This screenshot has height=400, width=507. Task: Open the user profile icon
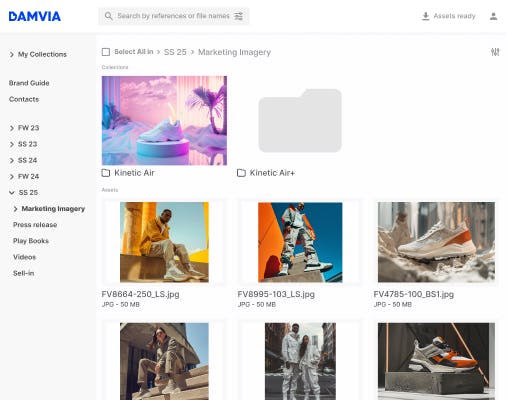click(493, 16)
